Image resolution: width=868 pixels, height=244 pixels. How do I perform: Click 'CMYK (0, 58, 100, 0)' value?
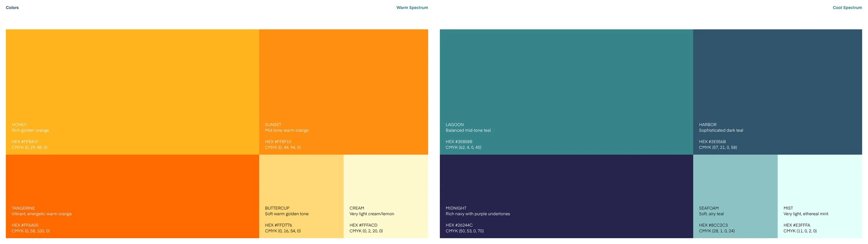[31, 231]
